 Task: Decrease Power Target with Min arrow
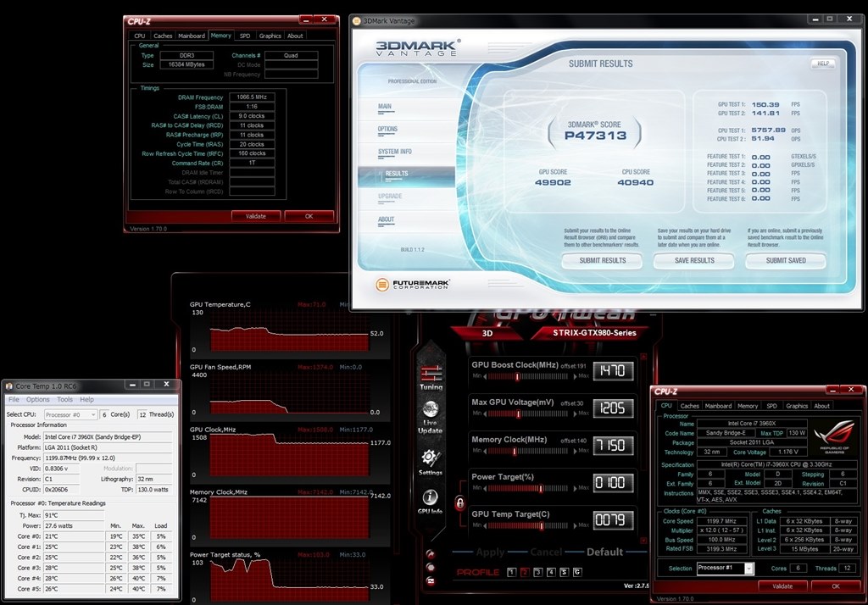tap(485, 488)
